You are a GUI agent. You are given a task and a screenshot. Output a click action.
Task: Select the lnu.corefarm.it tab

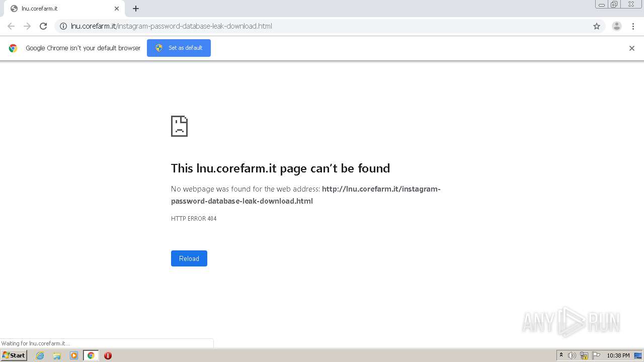(63, 9)
